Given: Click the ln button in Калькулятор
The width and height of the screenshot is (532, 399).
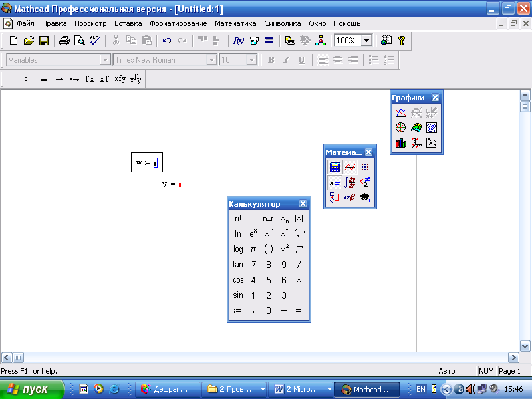Looking at the screenshot, I should [238, 234].
